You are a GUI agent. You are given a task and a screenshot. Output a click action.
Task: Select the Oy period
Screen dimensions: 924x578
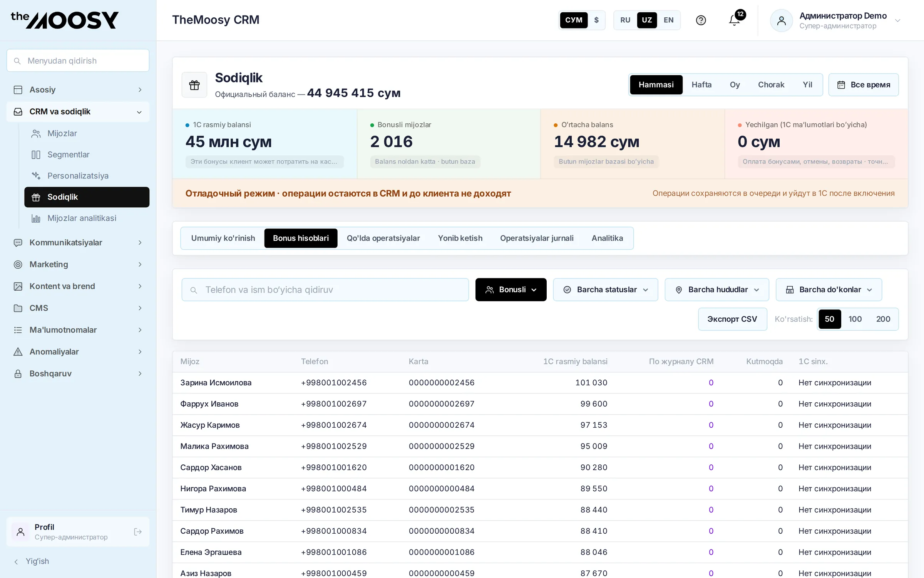[x=735, y=85]
